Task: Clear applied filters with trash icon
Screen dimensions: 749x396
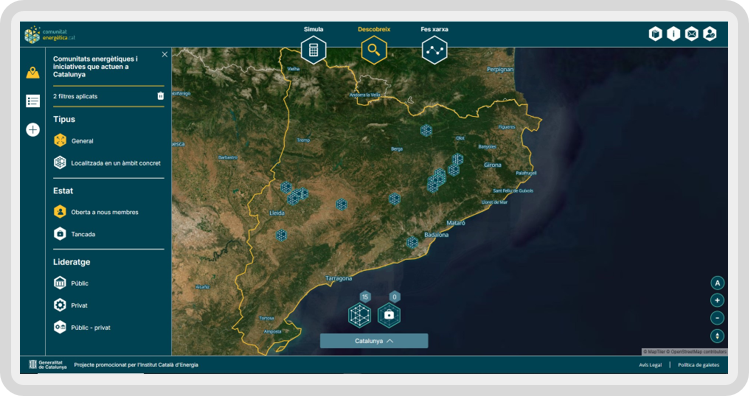Action: pyautogui.click(x=160, y=96)
